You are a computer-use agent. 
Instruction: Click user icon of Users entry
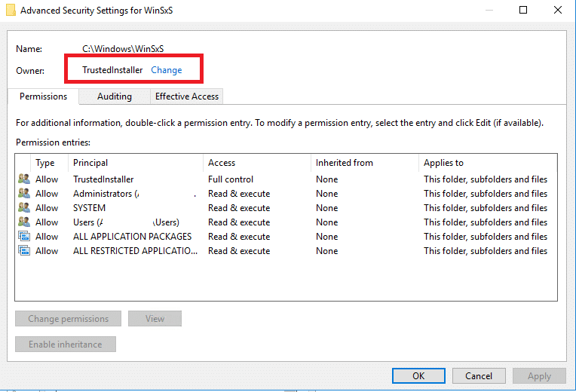(x=24, y=222)
